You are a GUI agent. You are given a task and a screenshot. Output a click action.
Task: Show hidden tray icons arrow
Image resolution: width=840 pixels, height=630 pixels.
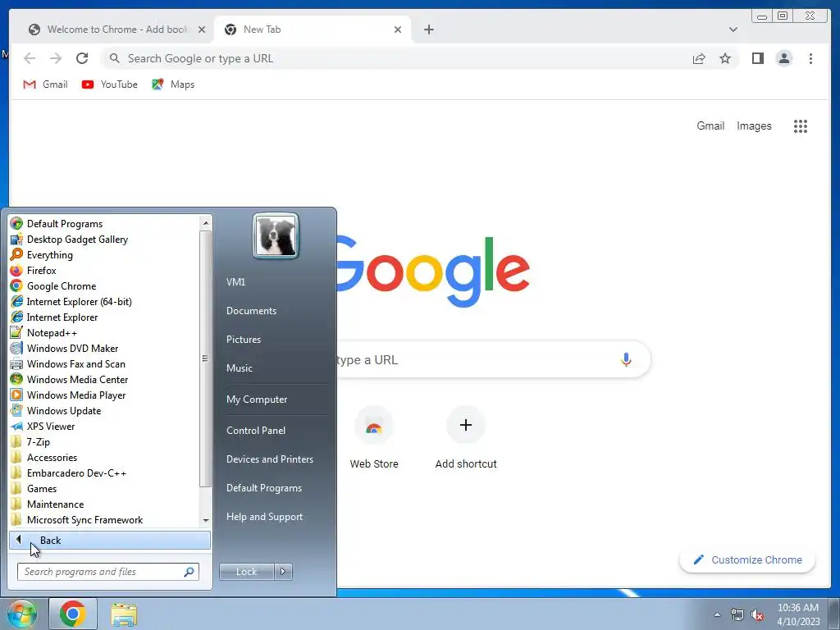click(x=717, y=615)
